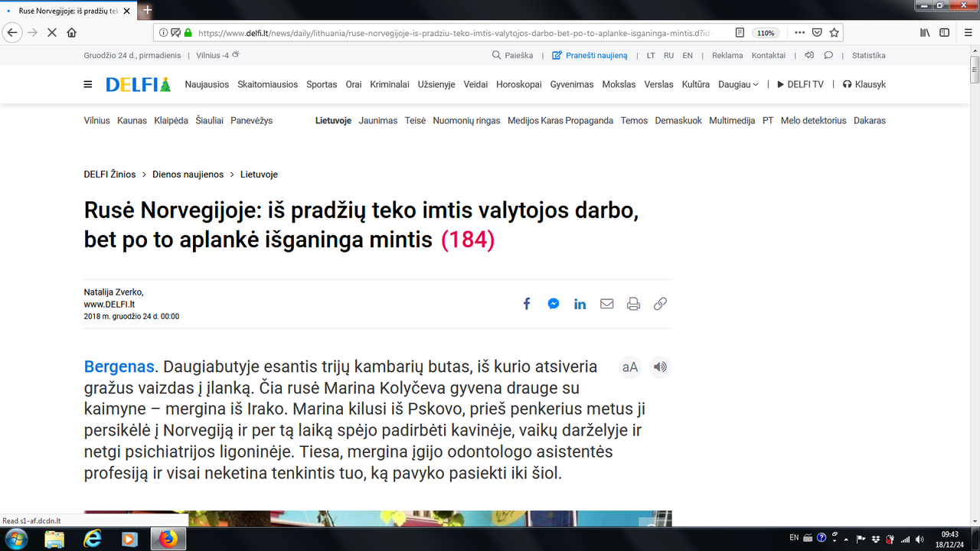The width and height of the screenshot is (980, 551).
Task: Open Verslas section
Action: [658, 85]
